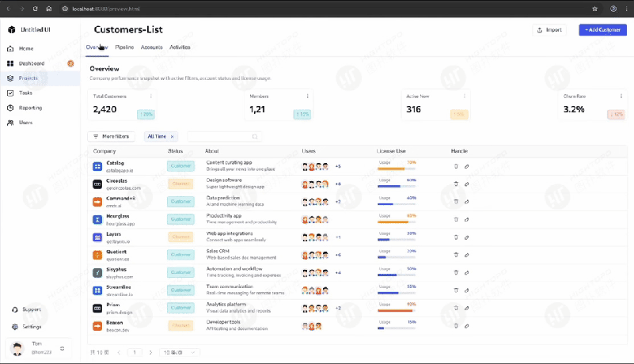
Task: Delete the Catalog row with trash icon
Action: (456, 166)
